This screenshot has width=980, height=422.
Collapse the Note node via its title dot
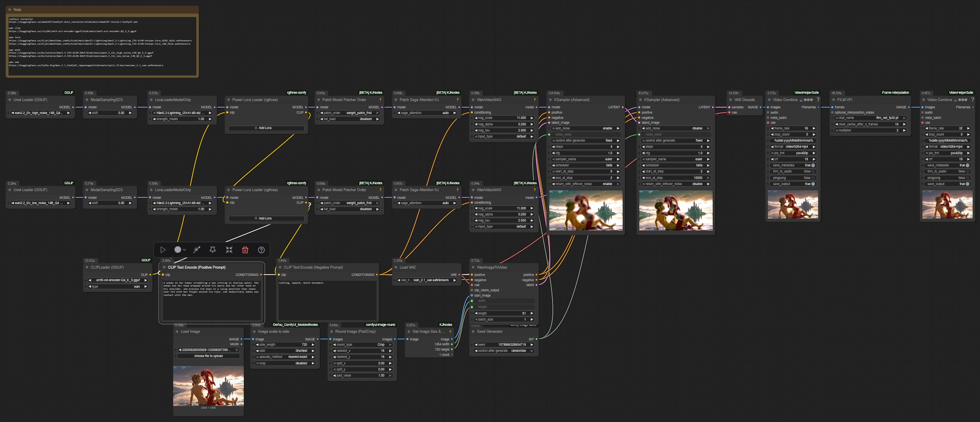10,9
